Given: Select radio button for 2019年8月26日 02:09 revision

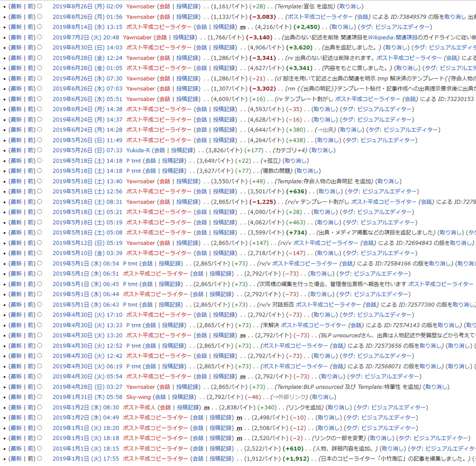Looking at the screenshot, I should [x=40, y=6].
